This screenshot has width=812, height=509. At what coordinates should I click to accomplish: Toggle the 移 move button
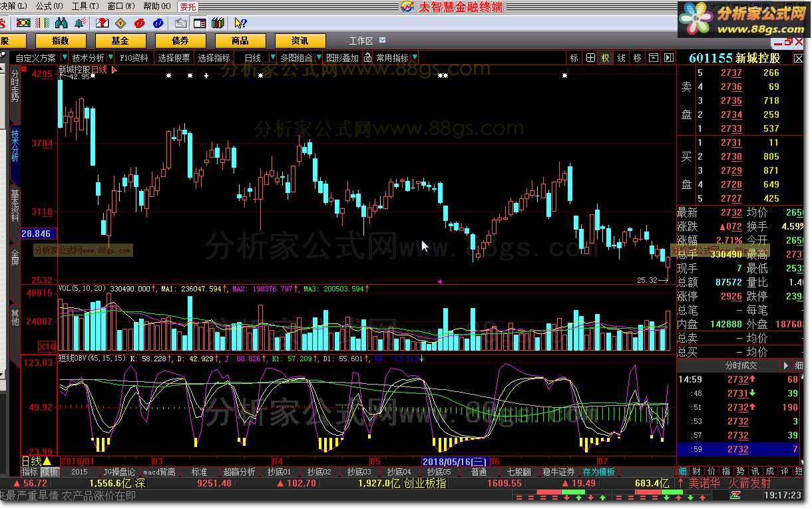tap(637, 59)
